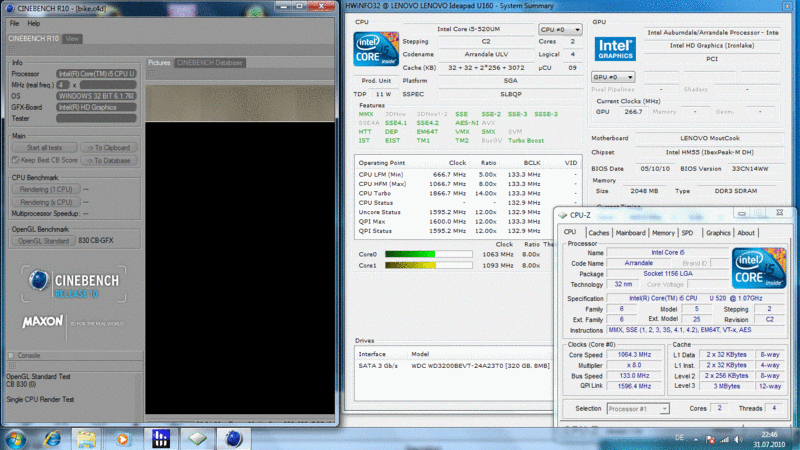The image size is (800, 450).
Task: Switch to CINEBENCH Database tab
Action: click(210, 63)
